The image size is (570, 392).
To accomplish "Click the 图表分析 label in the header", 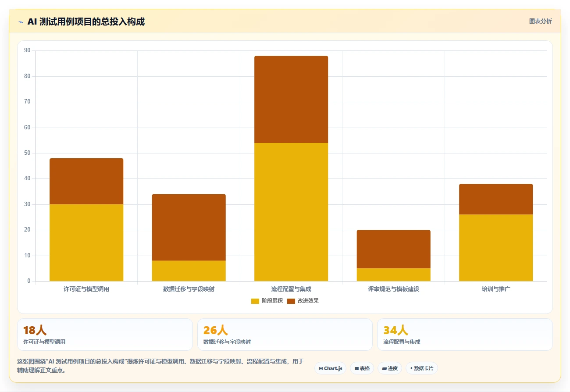I will point(540,21).
